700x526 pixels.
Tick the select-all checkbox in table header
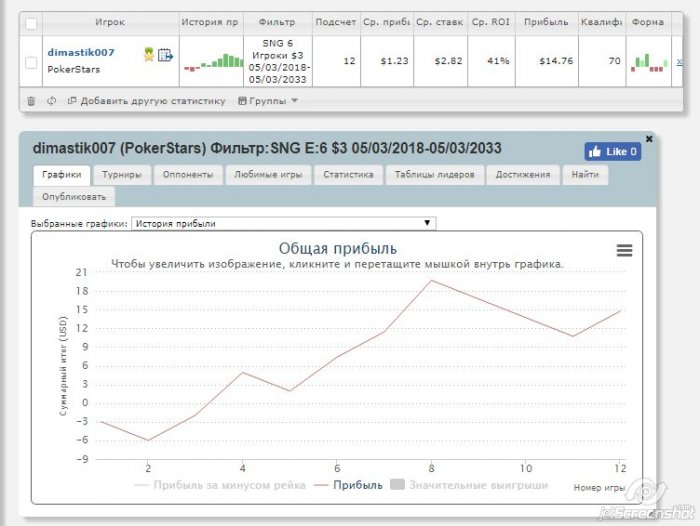(x=31, y=23)
